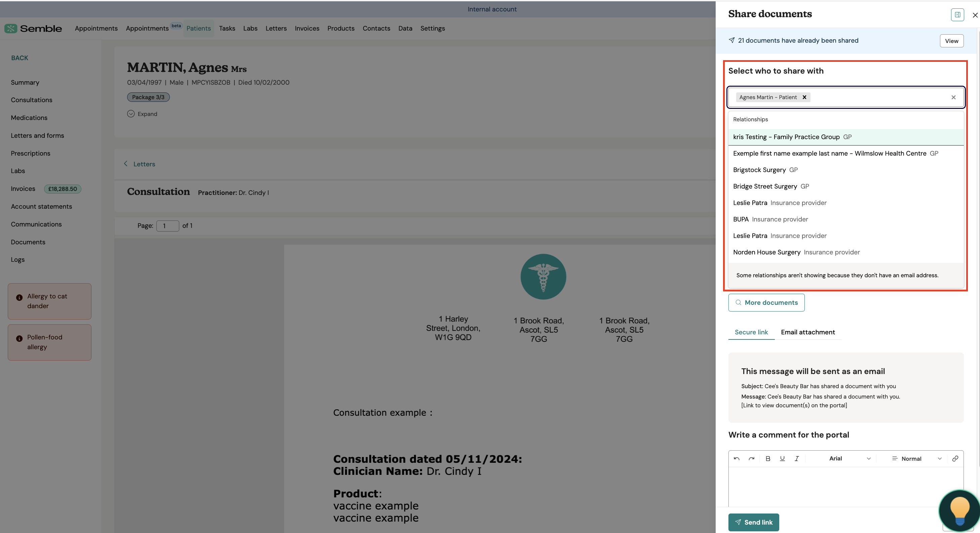980x533 pixels.
Task: Open the Invoices top menu
Action: [307, 28]
